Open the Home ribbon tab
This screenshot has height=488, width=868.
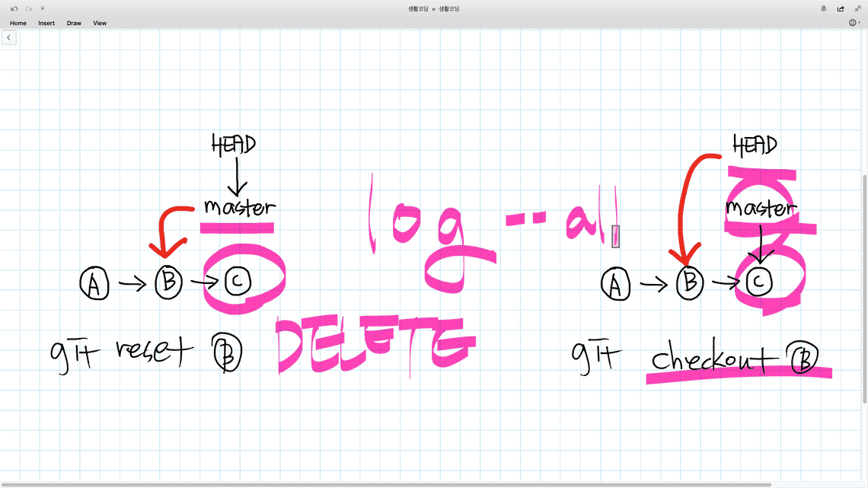coord(18,23)
